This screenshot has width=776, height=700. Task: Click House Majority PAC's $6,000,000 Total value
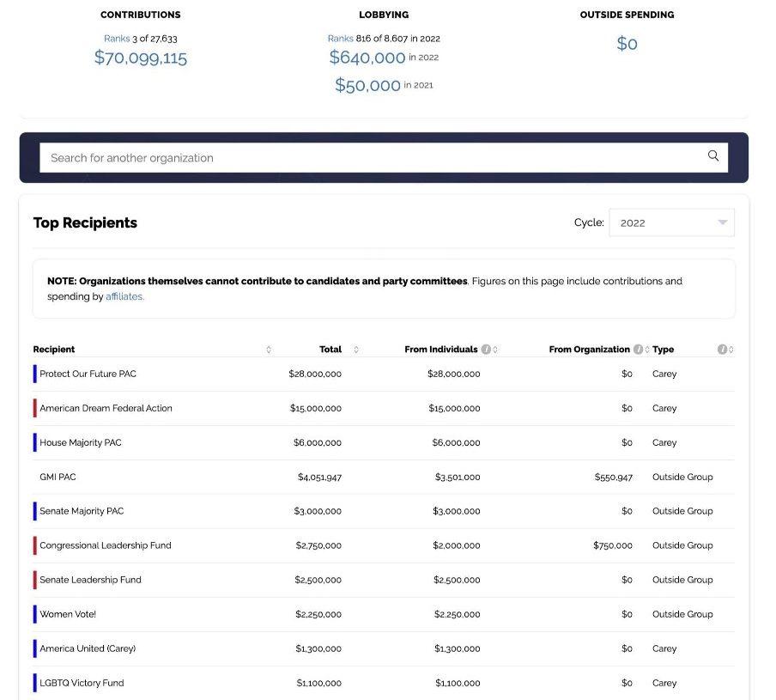tap(318, 442)
